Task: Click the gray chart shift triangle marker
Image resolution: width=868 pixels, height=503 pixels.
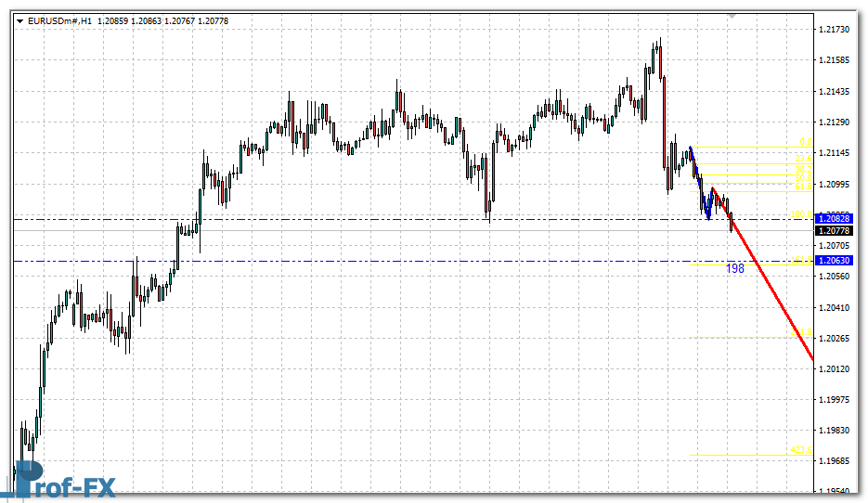Action: pos(732,16)
